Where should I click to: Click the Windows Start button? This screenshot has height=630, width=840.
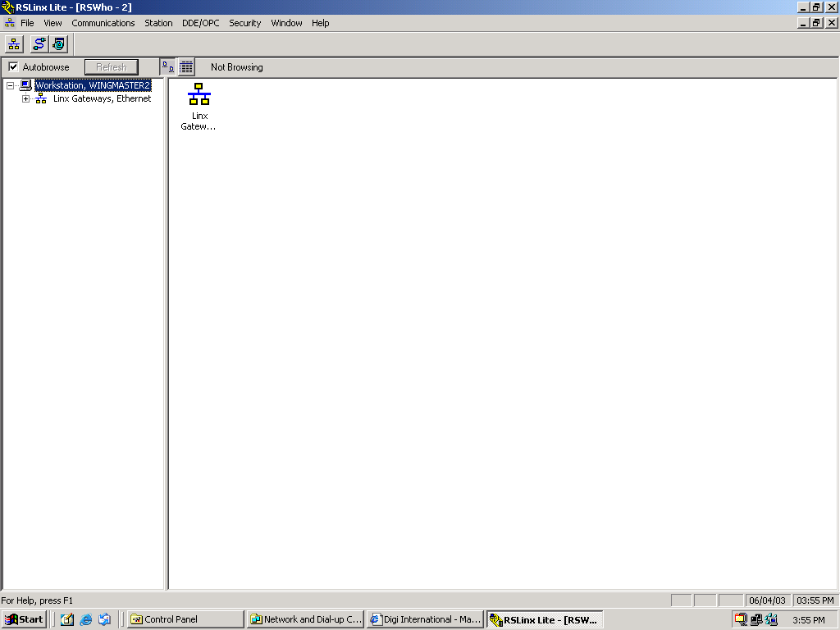24,619
